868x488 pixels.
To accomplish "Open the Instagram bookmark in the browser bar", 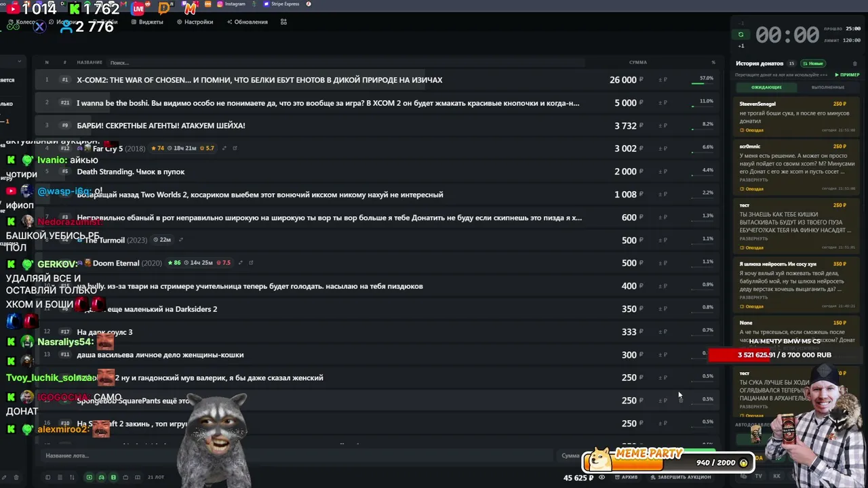I will pyautogui.click(x=231, y=4).
